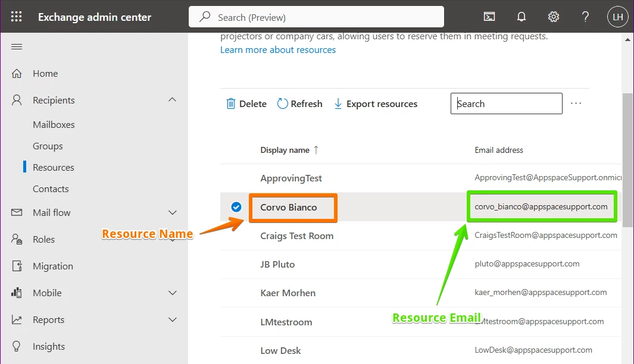Click the Insights lightbulb icon
The height and width of the screenshot is (364, 634).
tap(17, 346)
